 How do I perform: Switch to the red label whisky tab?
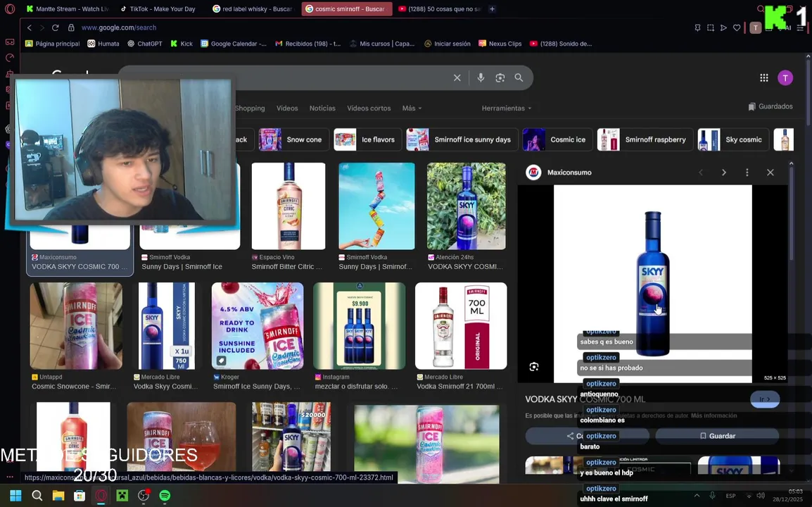(253, 9)
